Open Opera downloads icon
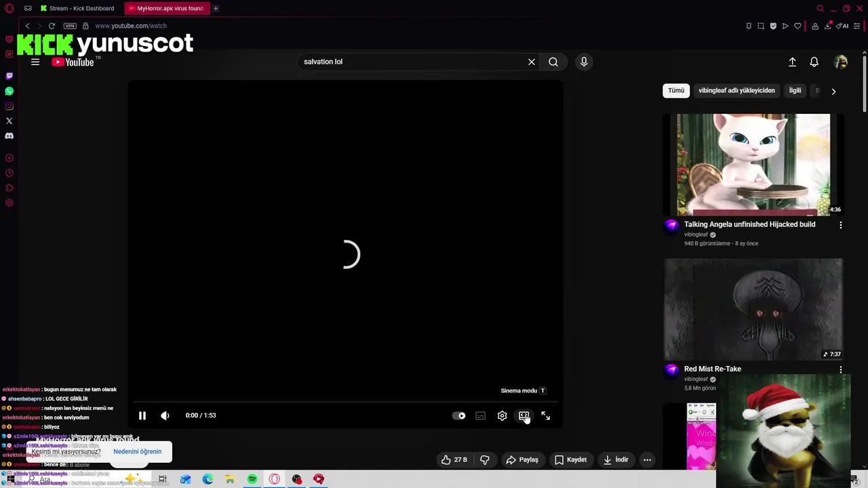This screenshot has width=868, height=488. coord(827,26)
